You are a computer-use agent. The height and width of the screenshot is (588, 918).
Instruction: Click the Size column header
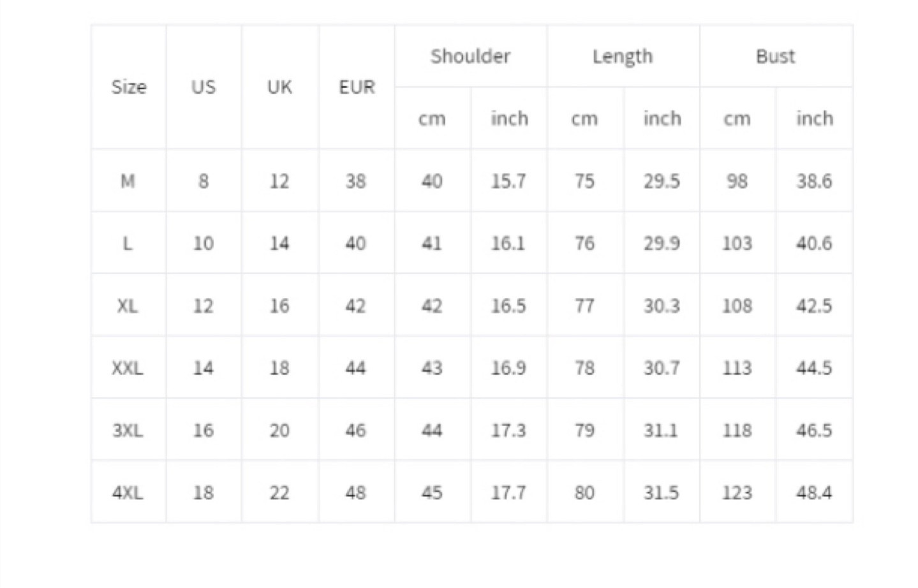(x=128, y=87)
